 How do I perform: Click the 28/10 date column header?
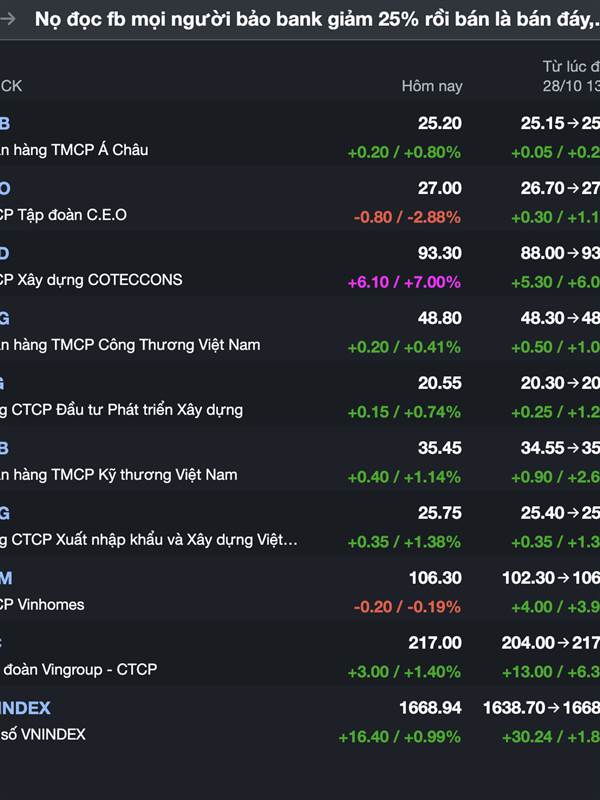pyautogui.click(x=569, y=86)
